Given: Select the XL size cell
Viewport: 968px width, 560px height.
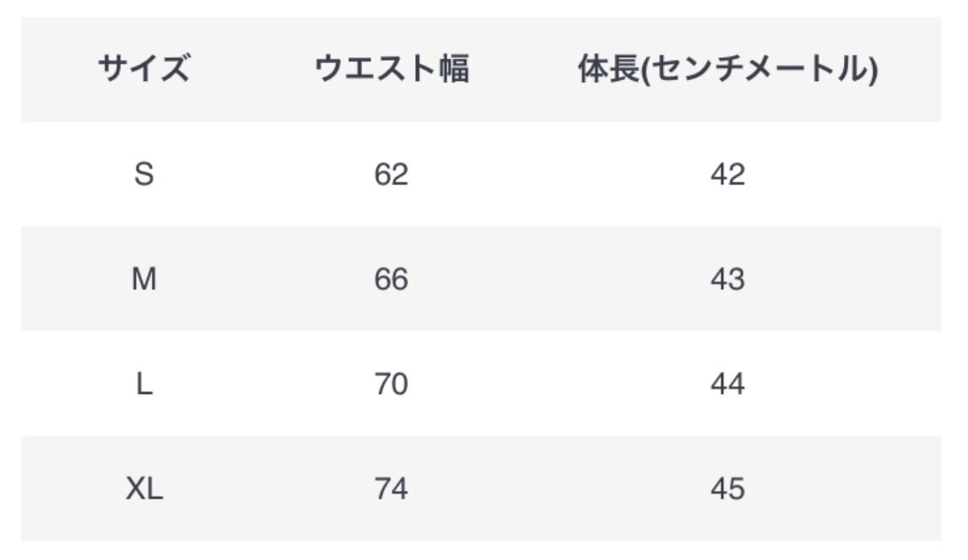Looking at the screenshot, I should (x=143, y=488).
